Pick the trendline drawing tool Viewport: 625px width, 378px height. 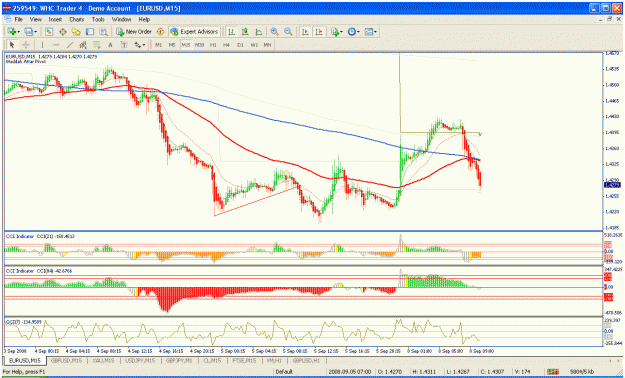point(70,45)
